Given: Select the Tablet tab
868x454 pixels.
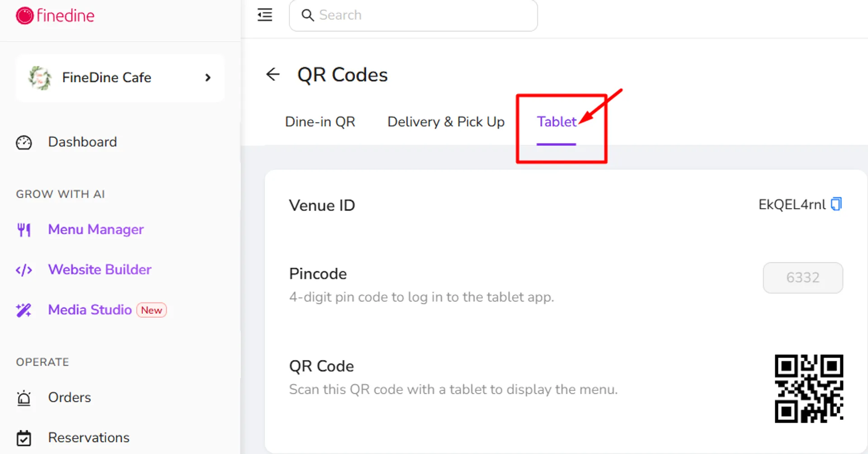Looking at the screenshot, I should [557, 122].
